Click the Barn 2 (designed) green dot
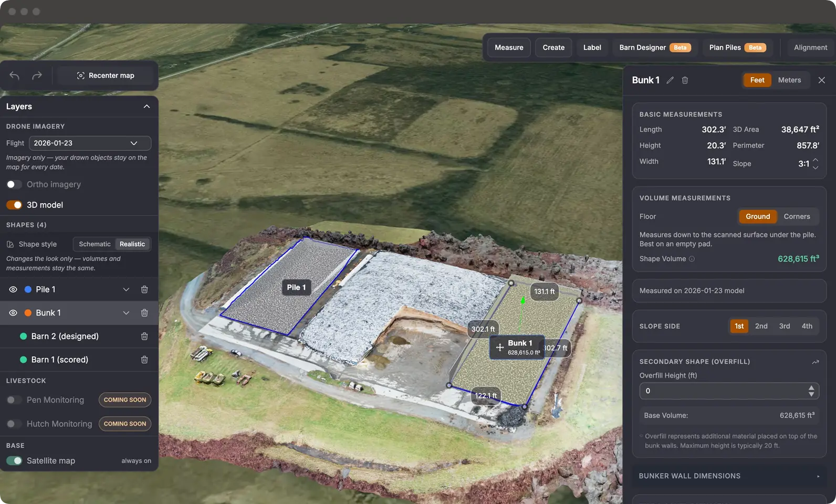Image resolution: width=836 pixels, height=504 pixels. 23,336
